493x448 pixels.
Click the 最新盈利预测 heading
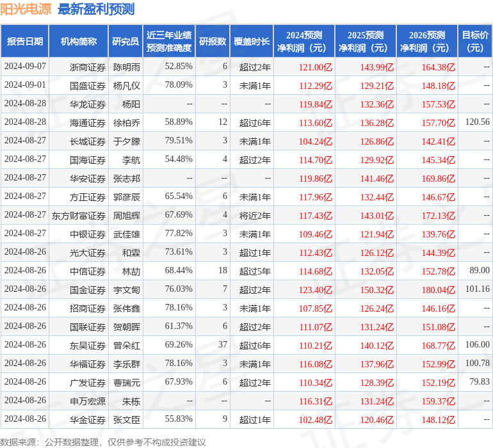point(96,9)
